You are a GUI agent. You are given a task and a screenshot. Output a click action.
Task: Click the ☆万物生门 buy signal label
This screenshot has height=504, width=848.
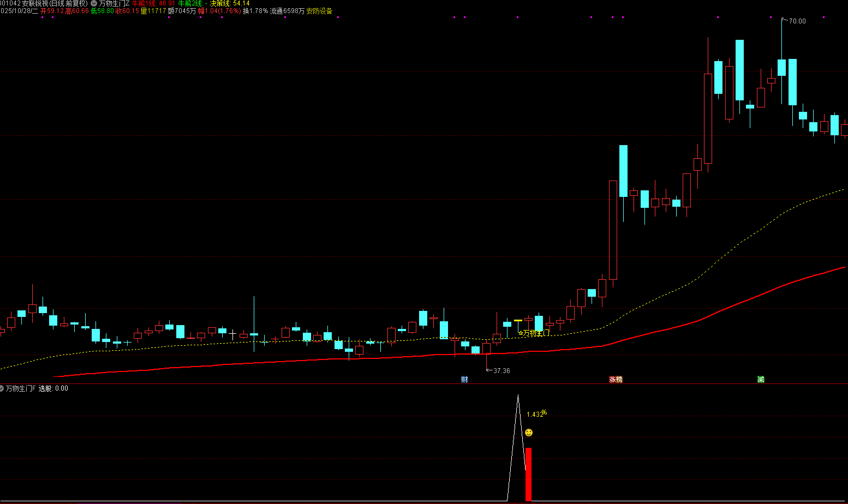(534, 333)
